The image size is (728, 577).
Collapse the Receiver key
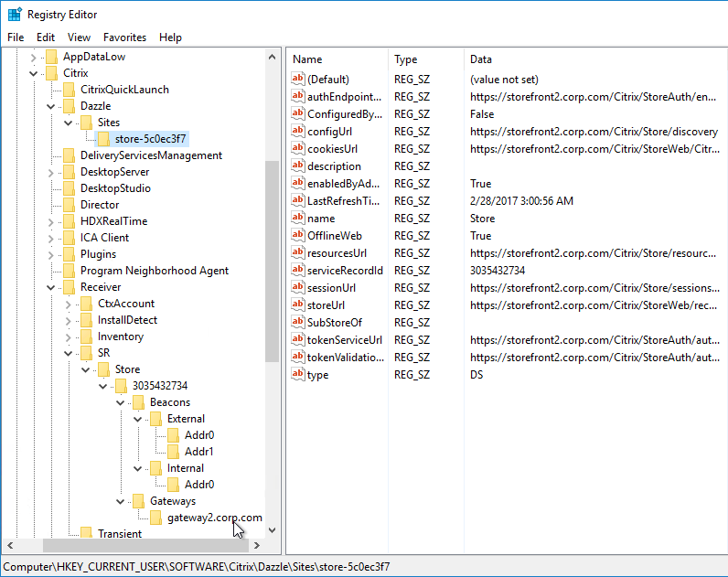[x=51, y=288]
